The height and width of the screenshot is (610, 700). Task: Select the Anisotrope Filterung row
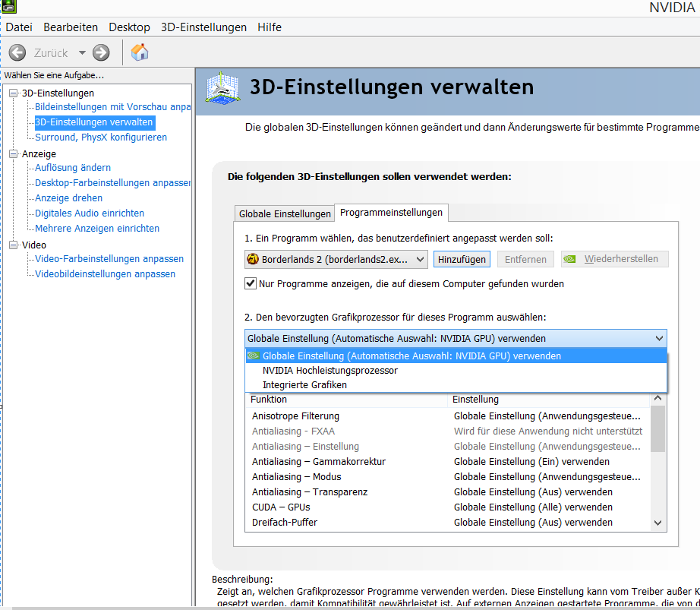[x=448, y=416]
